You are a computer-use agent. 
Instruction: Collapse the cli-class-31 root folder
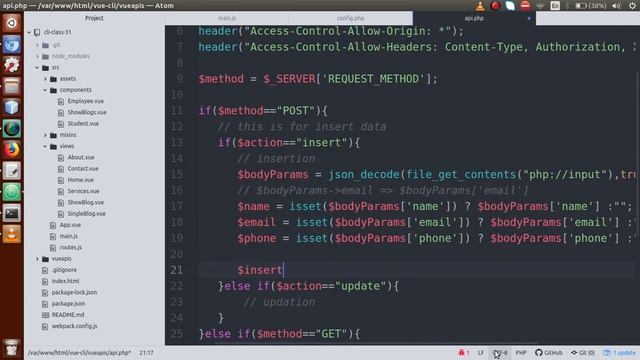29,32
